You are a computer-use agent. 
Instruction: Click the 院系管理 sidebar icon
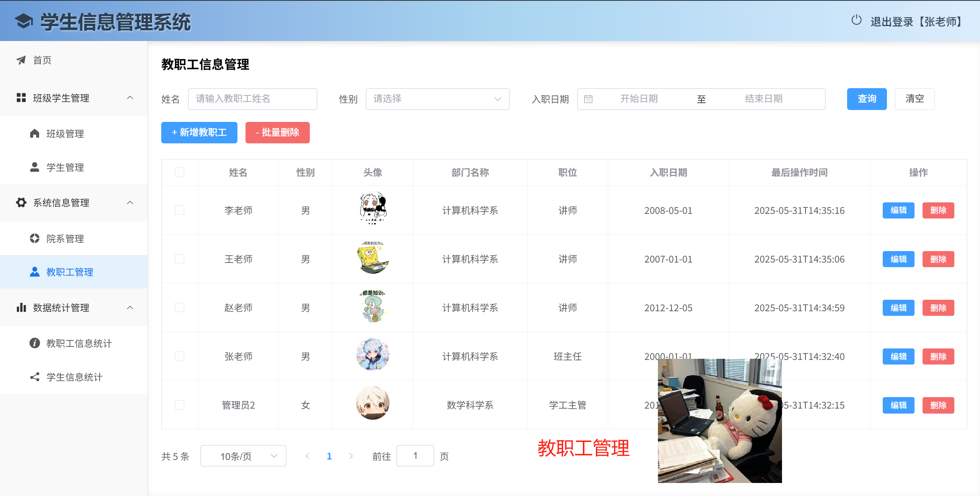coord(34,238)
